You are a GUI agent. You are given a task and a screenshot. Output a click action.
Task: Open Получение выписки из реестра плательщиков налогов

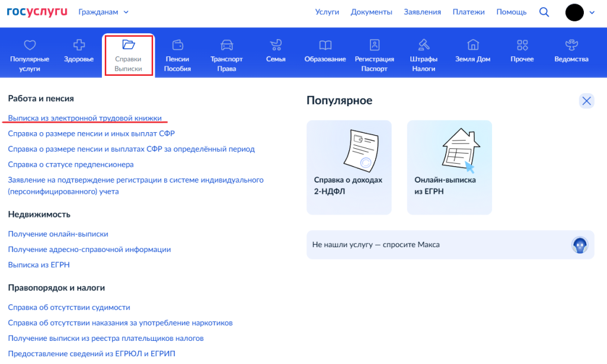(x=106, y=339)
